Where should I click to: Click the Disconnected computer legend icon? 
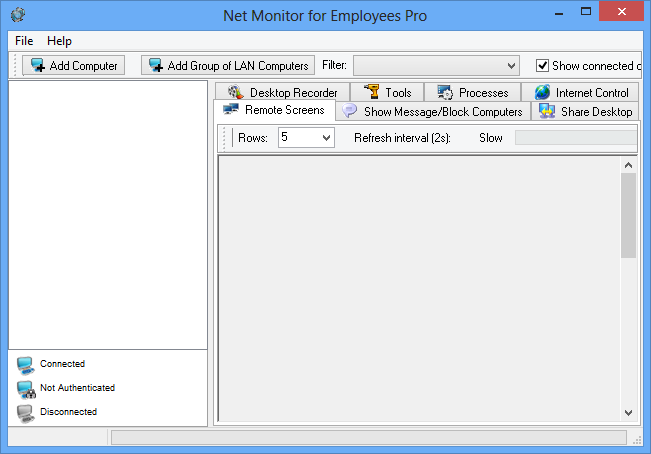click(x=26, y=414)
